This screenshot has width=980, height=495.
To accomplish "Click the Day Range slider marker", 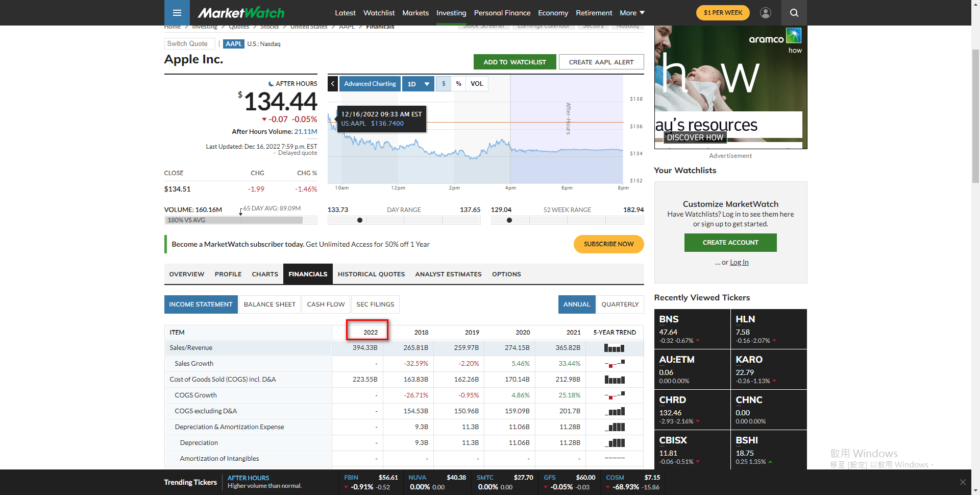I will coord(360,220).
